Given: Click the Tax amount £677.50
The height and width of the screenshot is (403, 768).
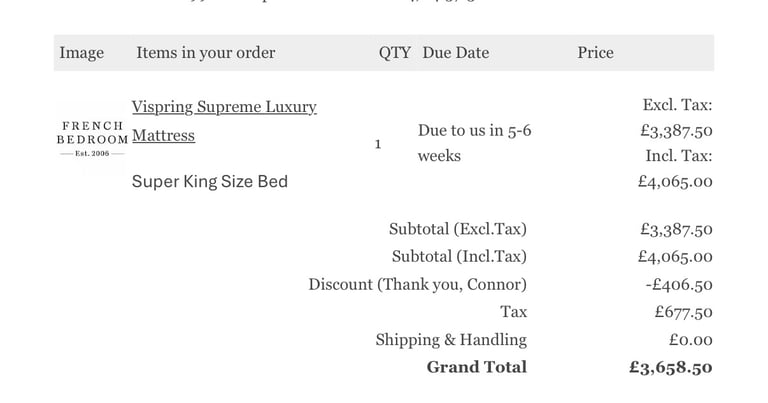Looking at the screenshot, I should (x=683, y=311).
